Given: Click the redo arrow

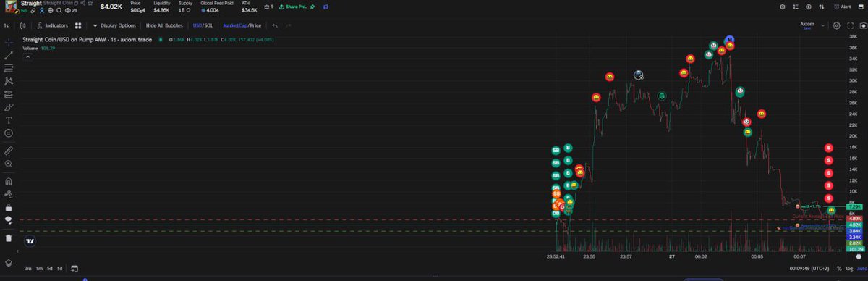Looking at the screenshot, I should coord(289,25).
